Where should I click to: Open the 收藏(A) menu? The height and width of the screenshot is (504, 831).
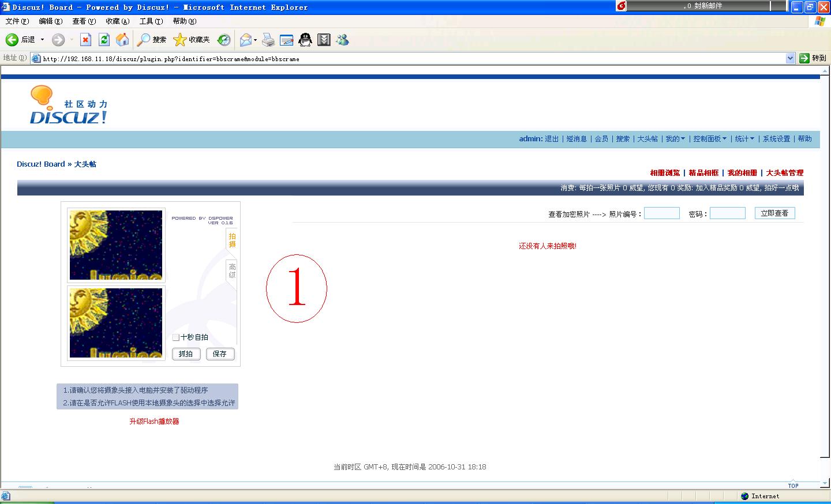point(117,21)
